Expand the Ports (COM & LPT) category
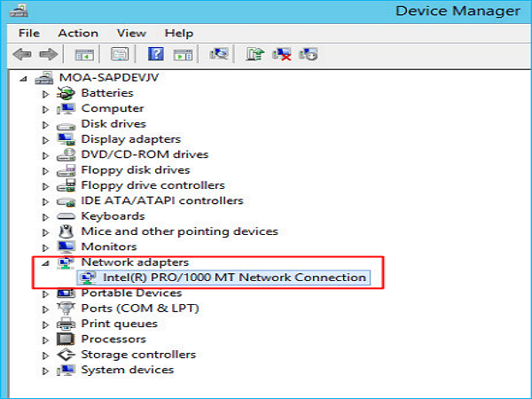 coord(46,309)
